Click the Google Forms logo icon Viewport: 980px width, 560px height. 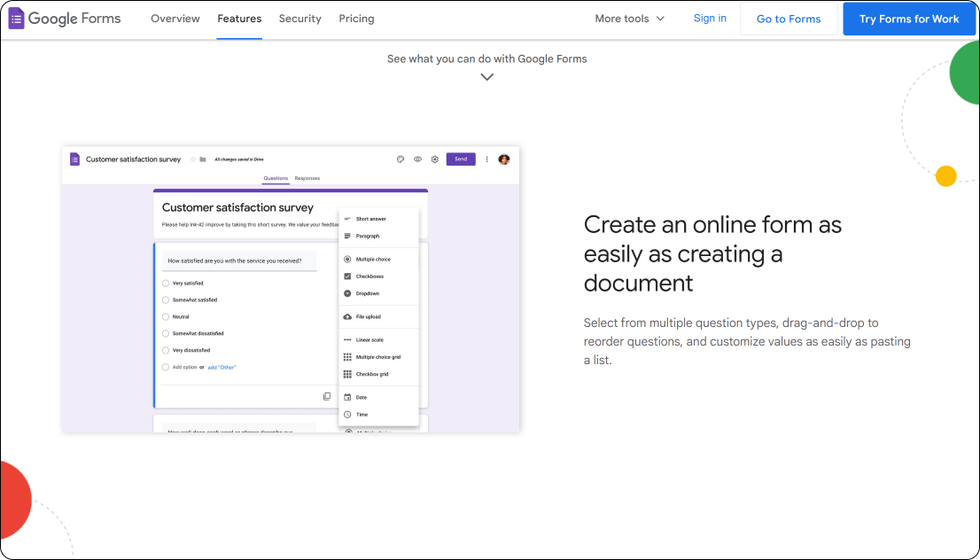click(16, 19)
